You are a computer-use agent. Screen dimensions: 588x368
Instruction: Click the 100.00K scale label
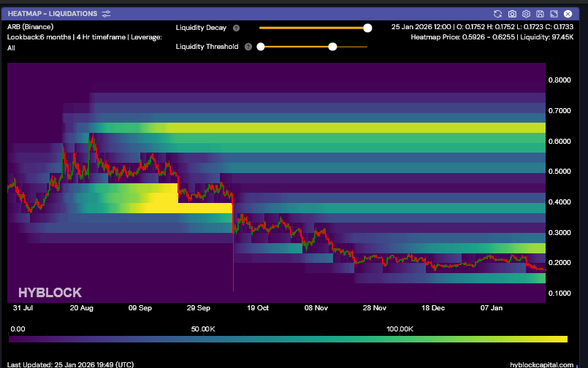pos(400,329)
